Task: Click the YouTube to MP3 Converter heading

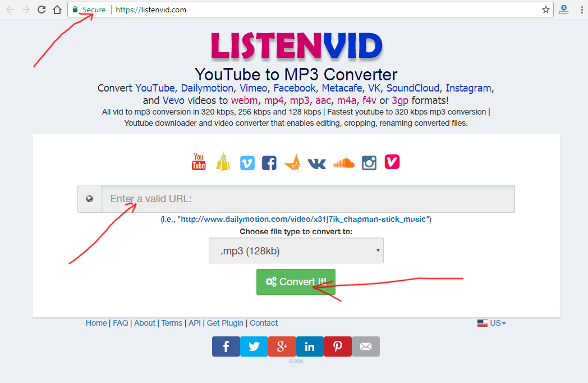Action: (296, 74)
